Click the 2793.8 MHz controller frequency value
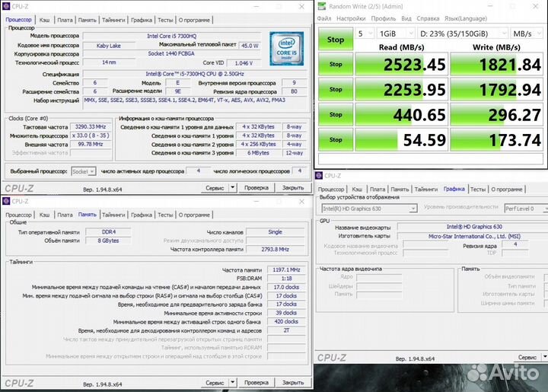548x392 pixels. 275,250
